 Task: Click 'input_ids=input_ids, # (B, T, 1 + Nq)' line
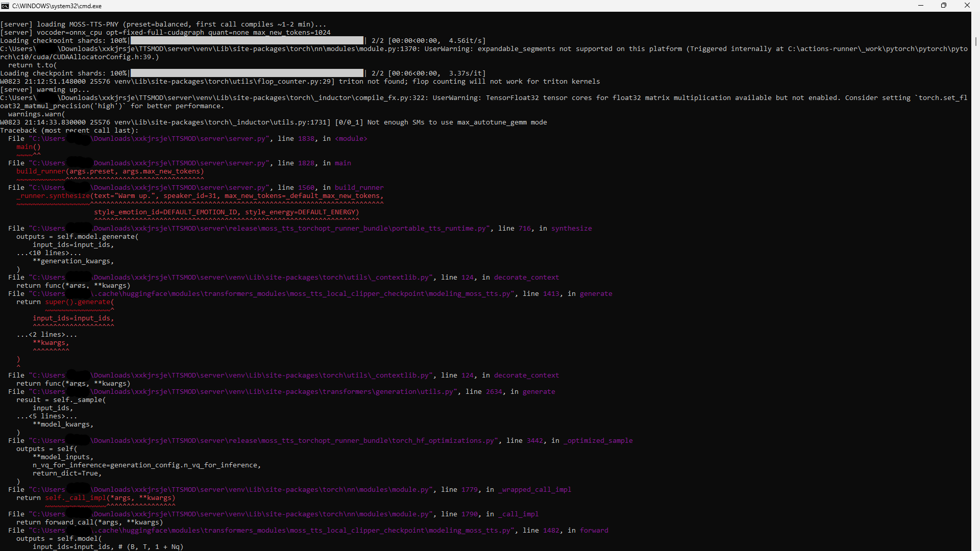(x=108, y=547)
